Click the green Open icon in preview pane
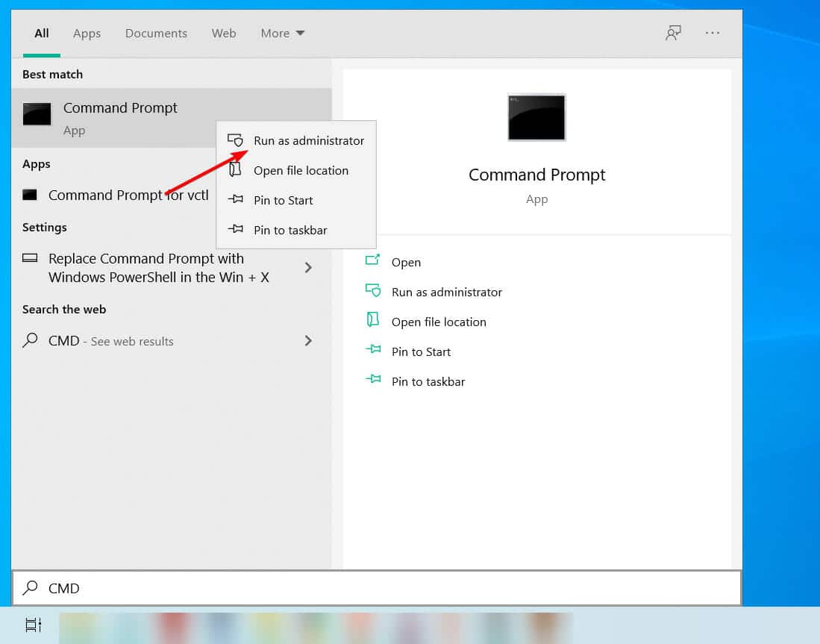The image size is (820, 644). tap(372, 260)
